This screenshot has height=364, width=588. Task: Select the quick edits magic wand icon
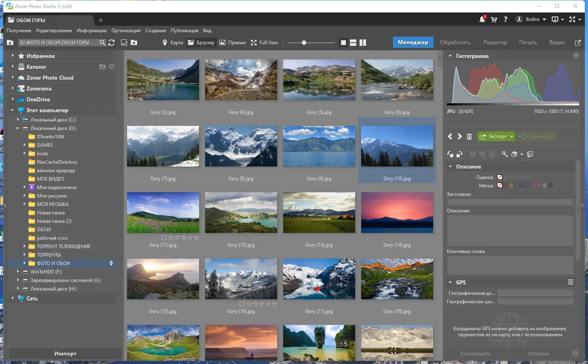pyautogui.click(x=505, y=154)
